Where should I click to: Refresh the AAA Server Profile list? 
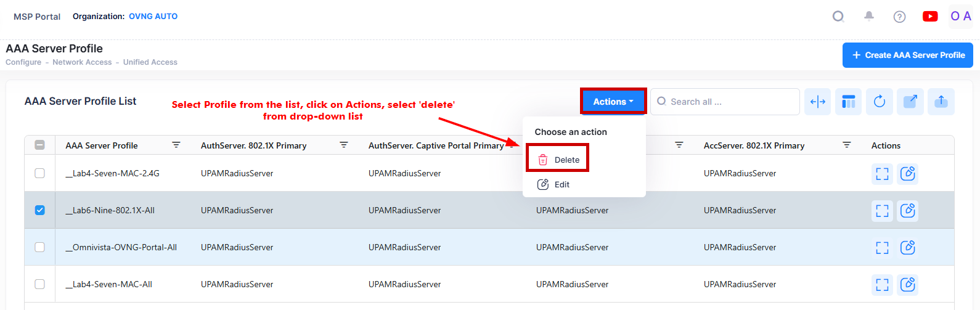880,102
